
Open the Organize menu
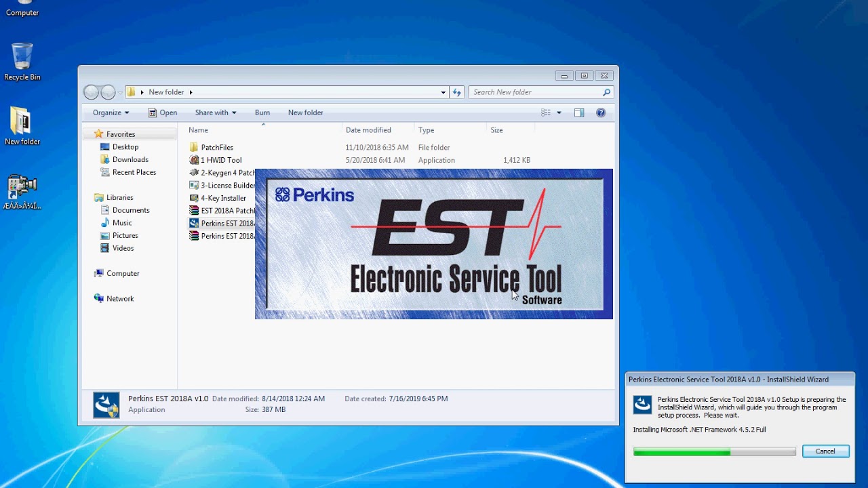click(111, 113)
